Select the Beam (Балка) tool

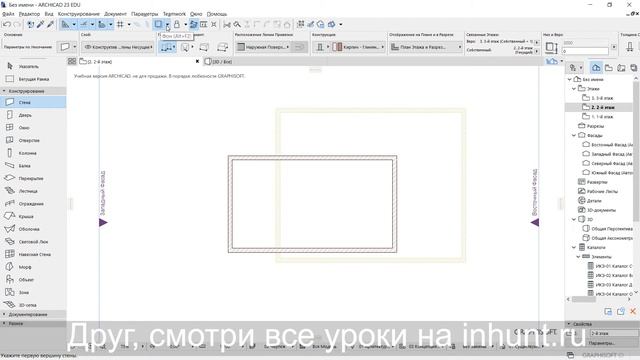tap(33, 166)
